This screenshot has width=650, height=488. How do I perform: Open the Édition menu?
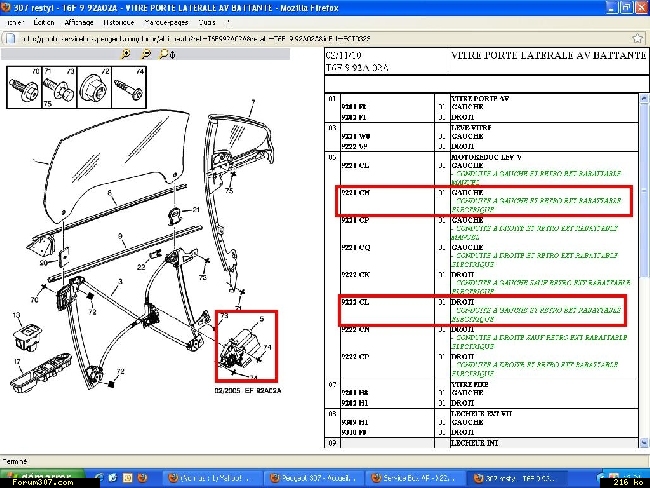tap(44, 22)
